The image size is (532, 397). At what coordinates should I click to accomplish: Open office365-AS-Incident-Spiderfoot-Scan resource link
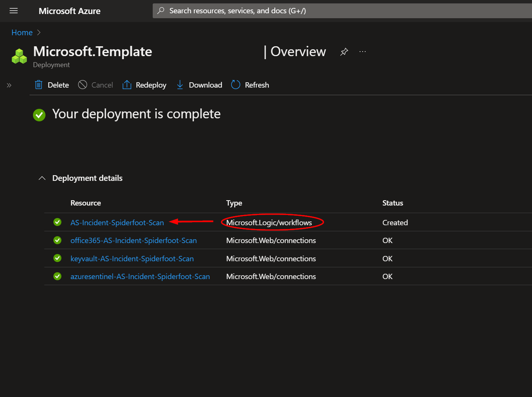tap(133, 240)
